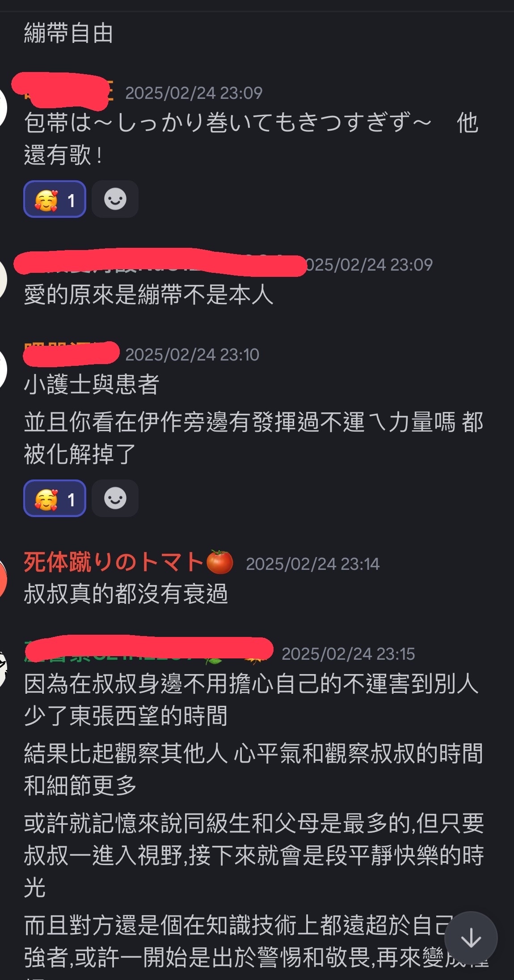Select the message starting 因為在叔叔身邊不用擔心
Screen dimensions: 514x980
pyautogui.click(x=251, y=700)
